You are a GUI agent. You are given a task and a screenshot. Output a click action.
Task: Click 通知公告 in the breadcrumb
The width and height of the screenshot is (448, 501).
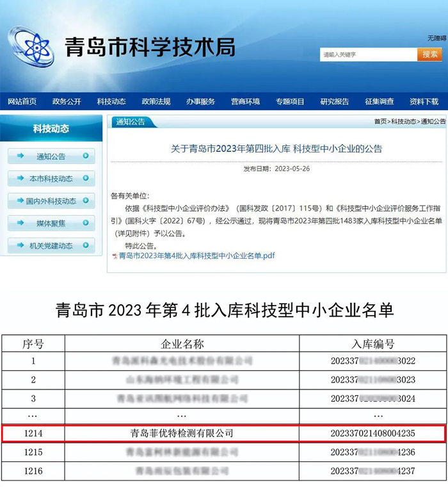433,122
